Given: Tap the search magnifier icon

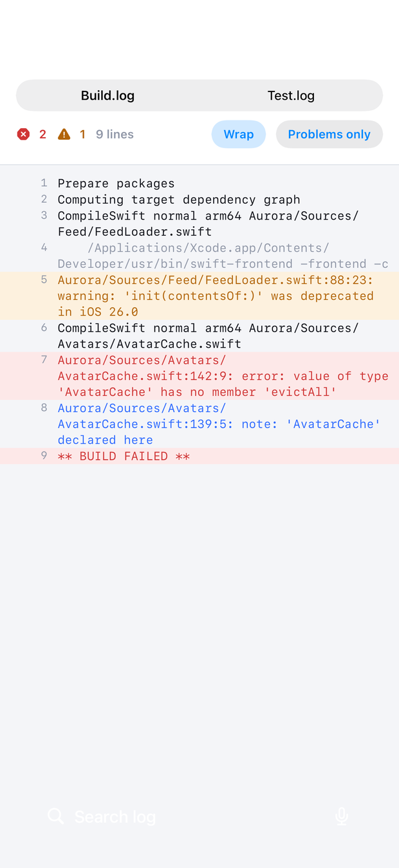Looking at the screenshot, I should (x=56, y=816).
